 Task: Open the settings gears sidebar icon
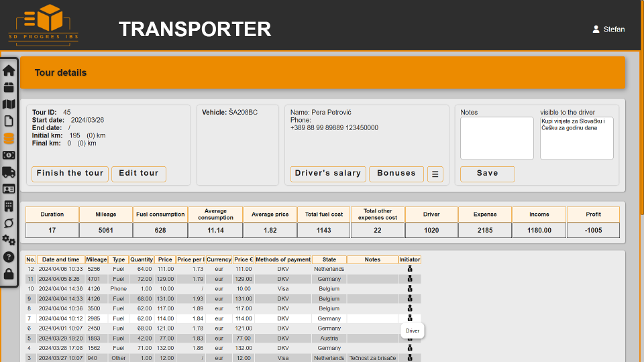[x=9, y=240]
